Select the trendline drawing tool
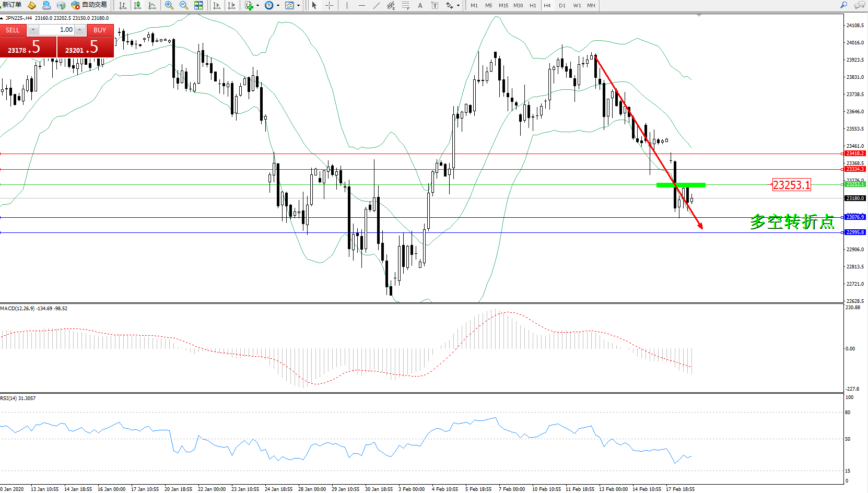The height and width of the screenshot is (493, 868). pos(377,5)
